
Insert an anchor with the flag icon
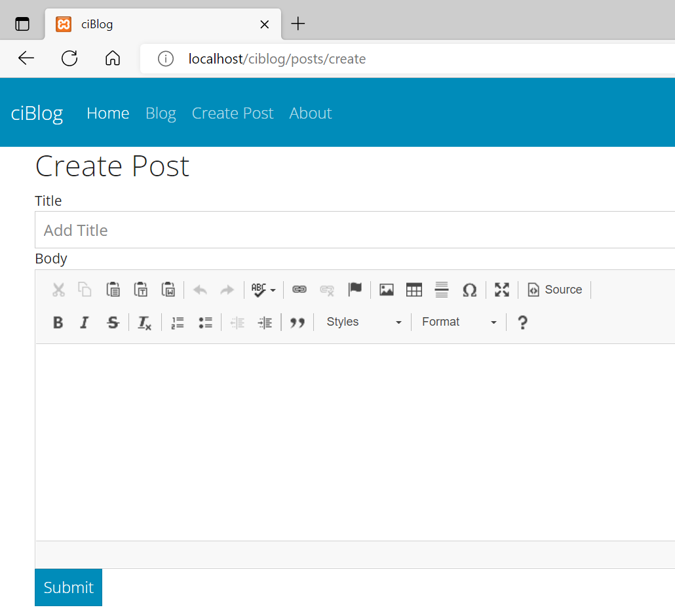pyautogui.click(x=355, y=289)
